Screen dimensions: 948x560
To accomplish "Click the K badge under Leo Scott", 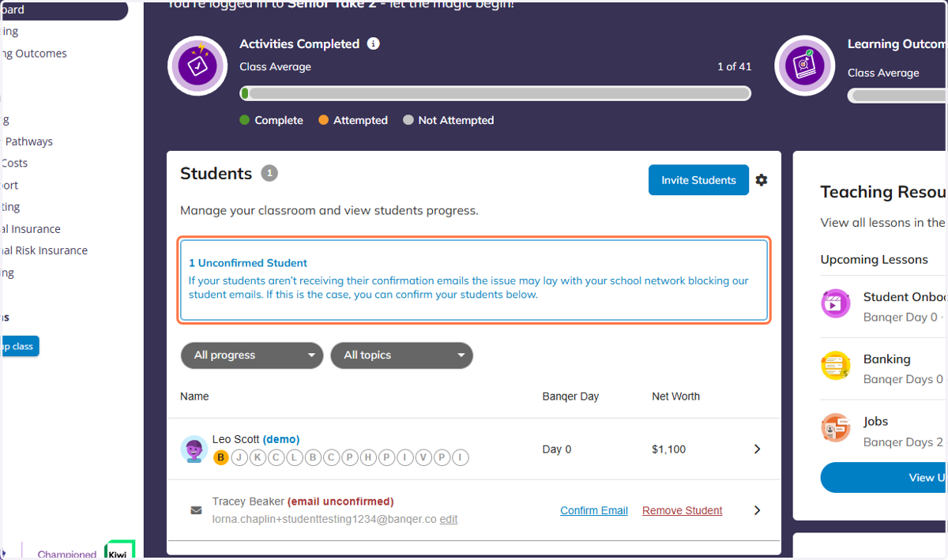I will point(258,457).
